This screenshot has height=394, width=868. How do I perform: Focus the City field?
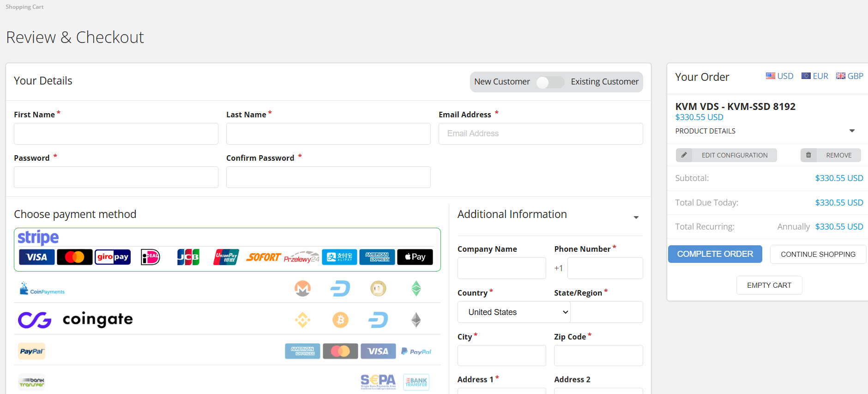502,356
